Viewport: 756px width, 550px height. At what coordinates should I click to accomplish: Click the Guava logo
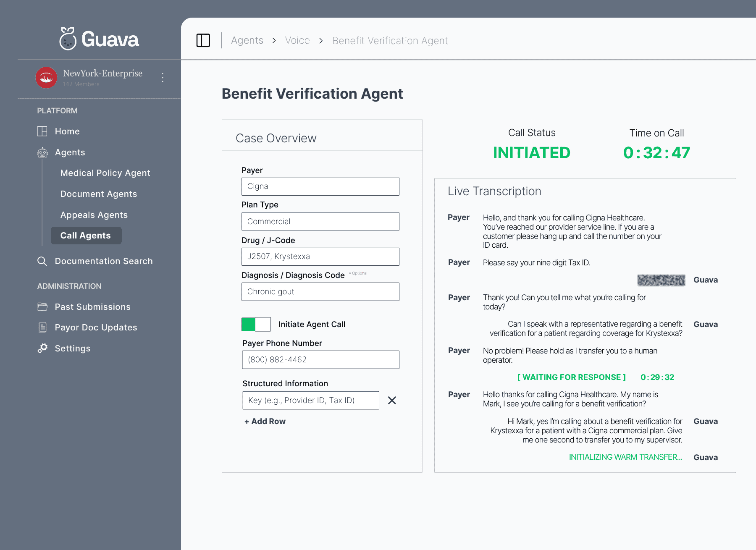click(99, 39)
